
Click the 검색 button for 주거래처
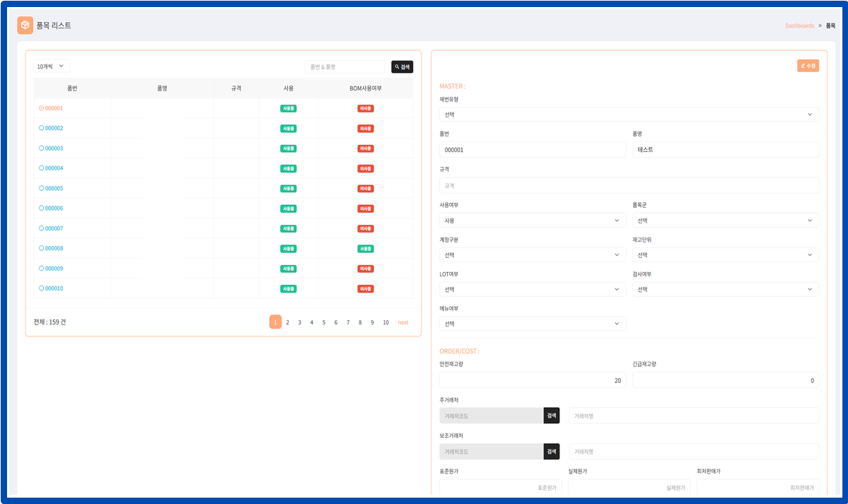(551, 416)
